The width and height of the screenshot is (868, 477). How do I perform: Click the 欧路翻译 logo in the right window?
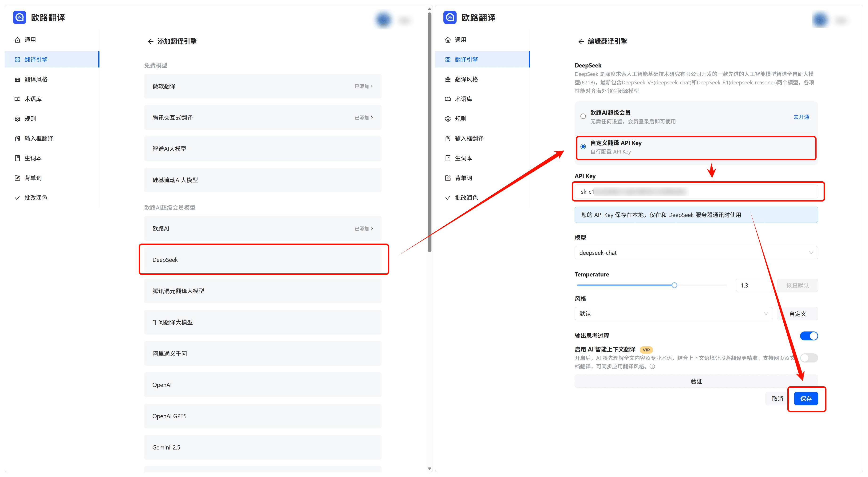(450, 18)
